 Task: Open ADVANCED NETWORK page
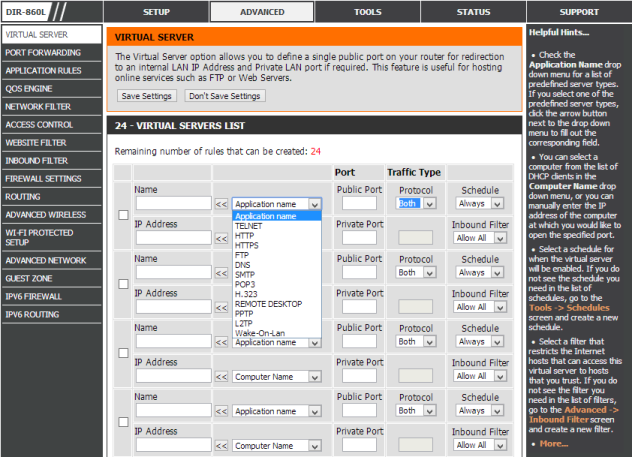pyautogui.click(x=52, y=260)
